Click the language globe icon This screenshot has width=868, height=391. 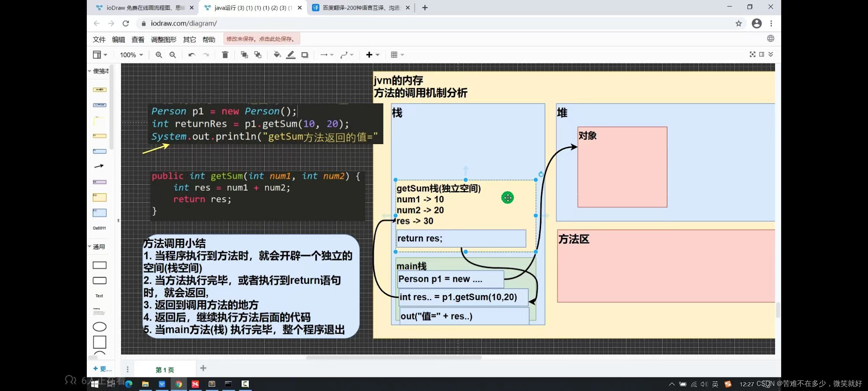point(770,38)
